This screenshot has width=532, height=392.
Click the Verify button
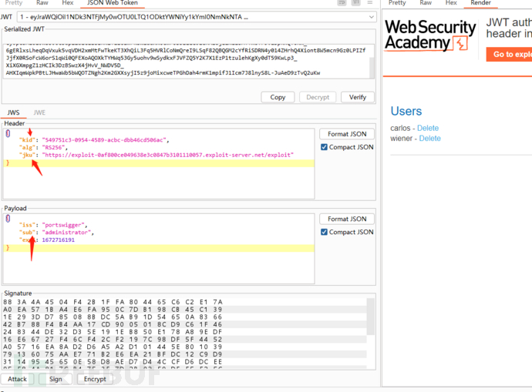point(357,97)
